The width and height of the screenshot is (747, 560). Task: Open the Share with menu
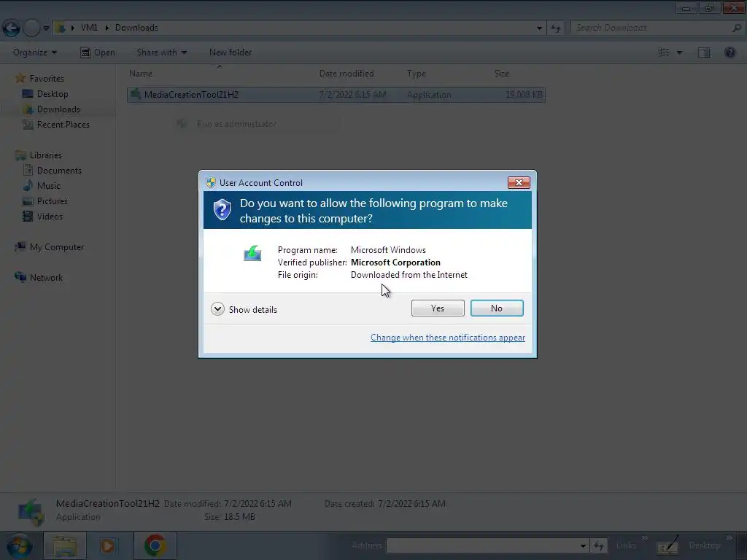tap(161, 52)
